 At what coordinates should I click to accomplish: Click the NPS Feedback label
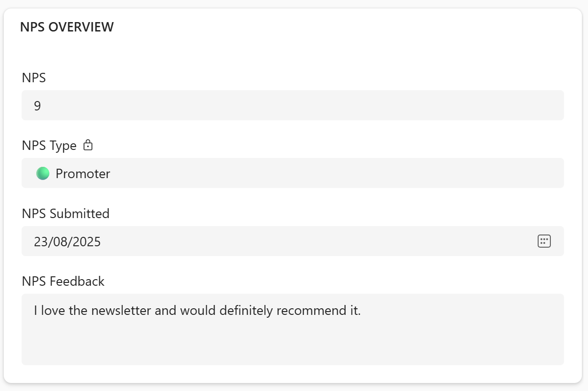(63, 281)
